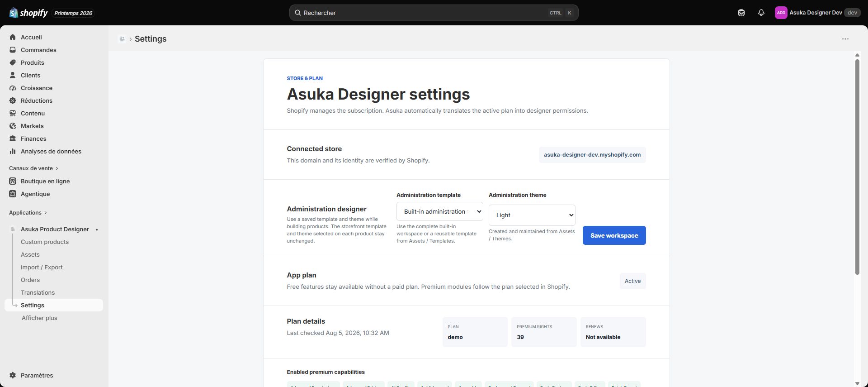Open Import / Export page
The width and height of the screenshot is (868, 387).
42,267
